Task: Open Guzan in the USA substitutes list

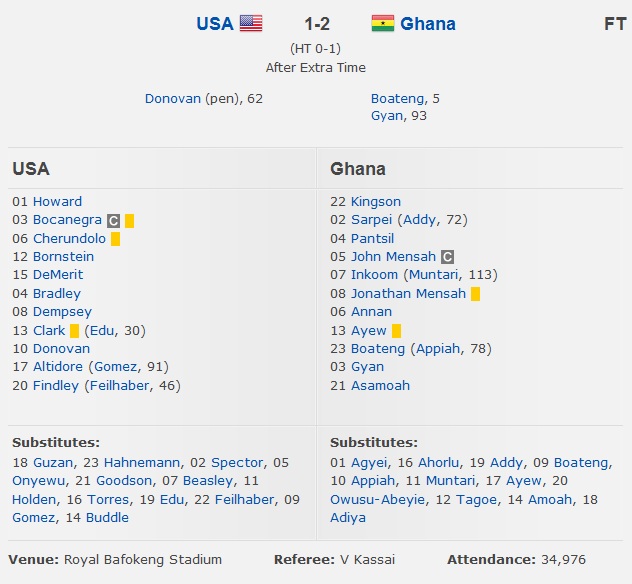Action: point(53,463)
